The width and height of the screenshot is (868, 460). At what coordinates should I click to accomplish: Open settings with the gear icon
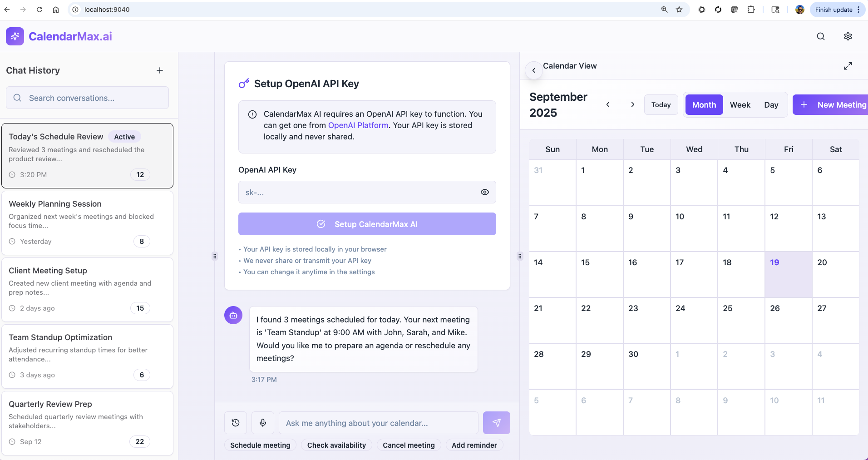pos(848,36)
